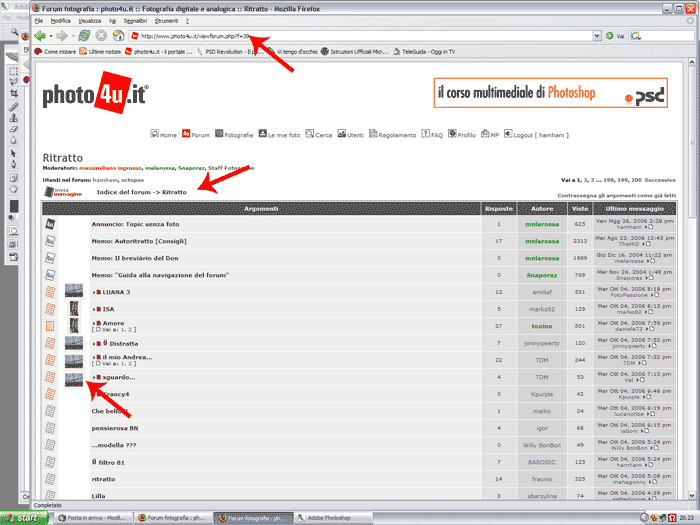The width and height of the screenshot is (700, 525).
Task: Click the browser Back arrow button
Action: pyautogui.click(x=40, y=35)
